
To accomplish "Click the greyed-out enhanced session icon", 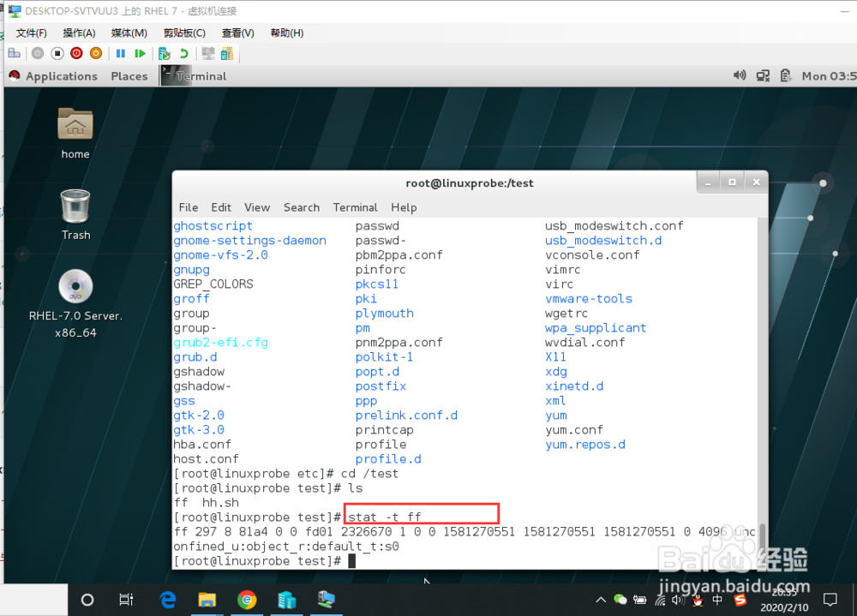I will point(207,53).
